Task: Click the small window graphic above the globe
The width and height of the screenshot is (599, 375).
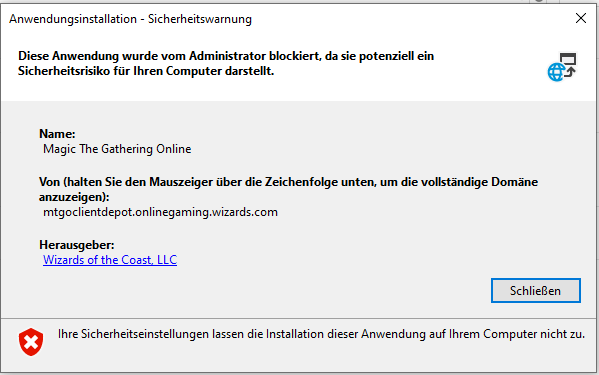Action: [568, 59]
